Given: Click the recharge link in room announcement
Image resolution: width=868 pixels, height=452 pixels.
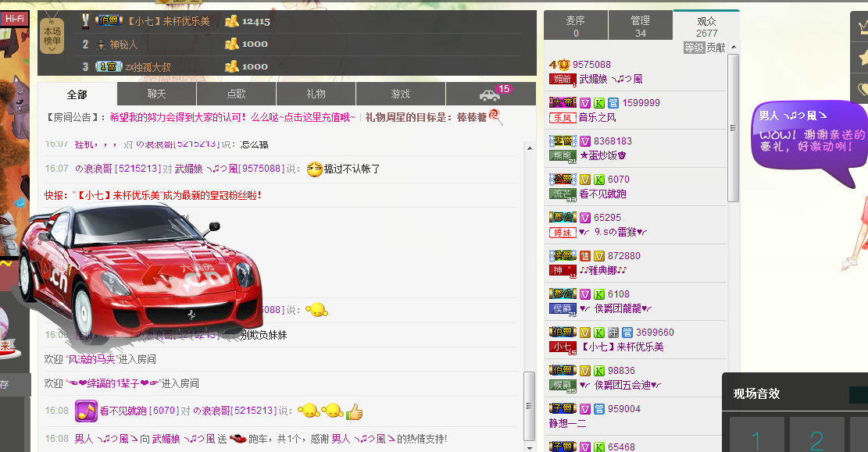Looking at the screenshot, I should click(x=232, y=117).
